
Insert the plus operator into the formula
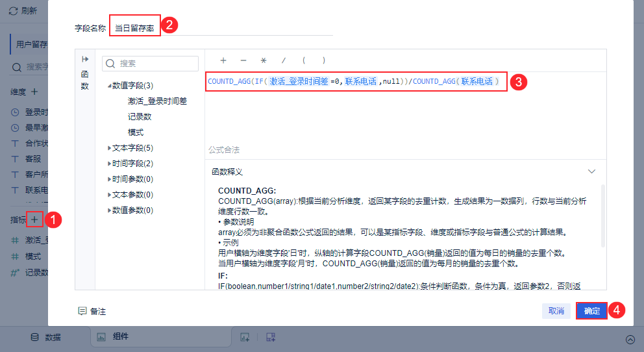pos(223,60)
